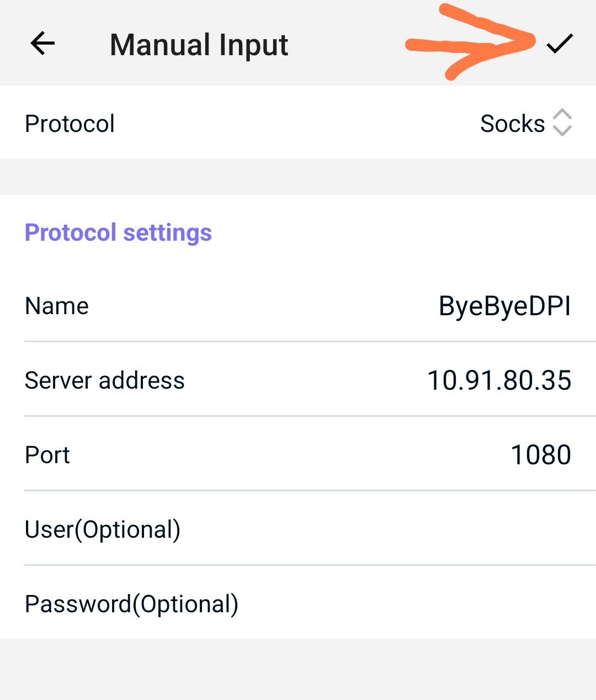Tap the Name field label

(57, 306)
